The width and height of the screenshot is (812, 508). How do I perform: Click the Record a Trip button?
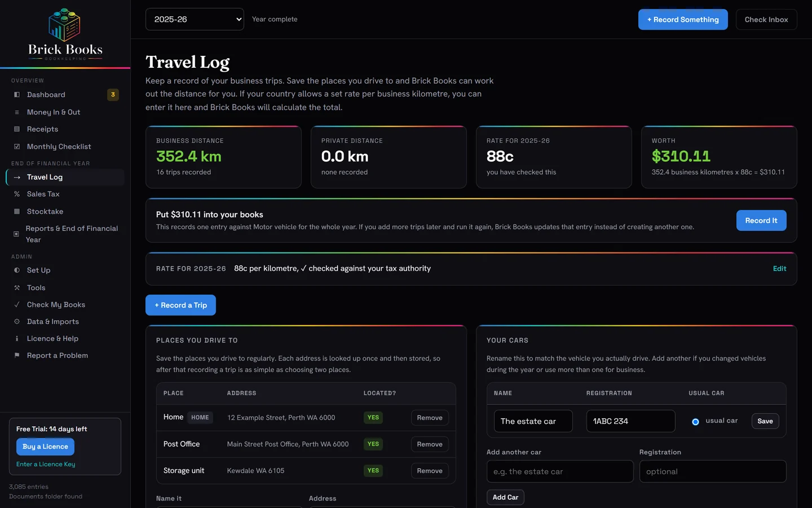click(180, 305)
